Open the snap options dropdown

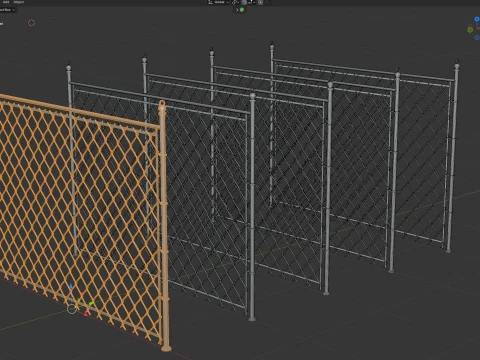(x=251, y=2)
